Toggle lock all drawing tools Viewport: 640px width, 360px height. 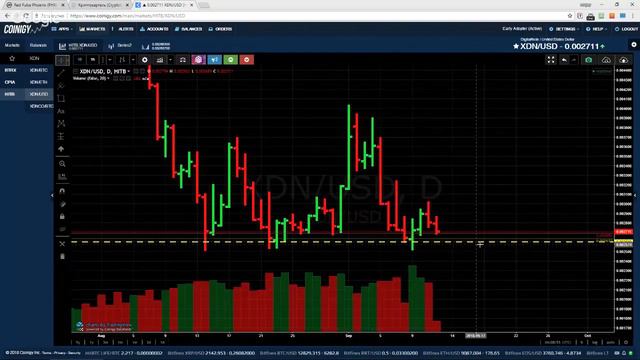click(62, 216)
